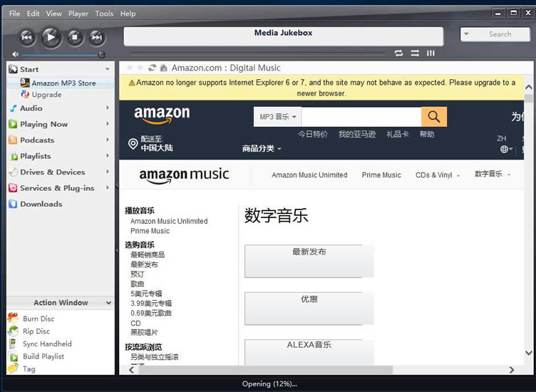Screen dimensions: 536x392
Task: Open the Edit menu
Action: click(33, 14)
